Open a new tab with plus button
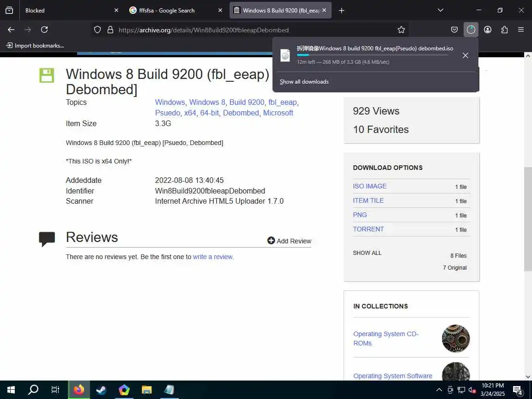 [341, 11]
